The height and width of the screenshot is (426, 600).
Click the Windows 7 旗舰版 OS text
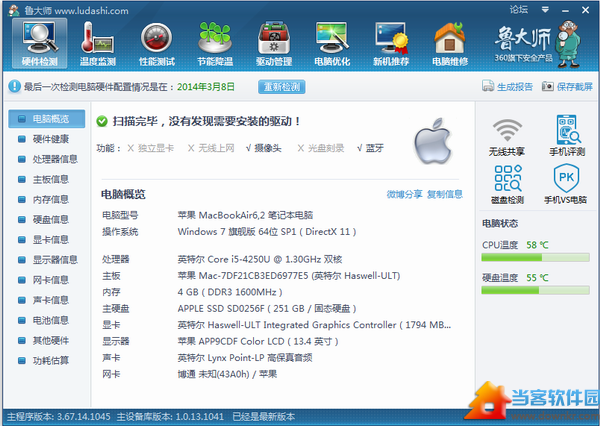tap(267, 232)
